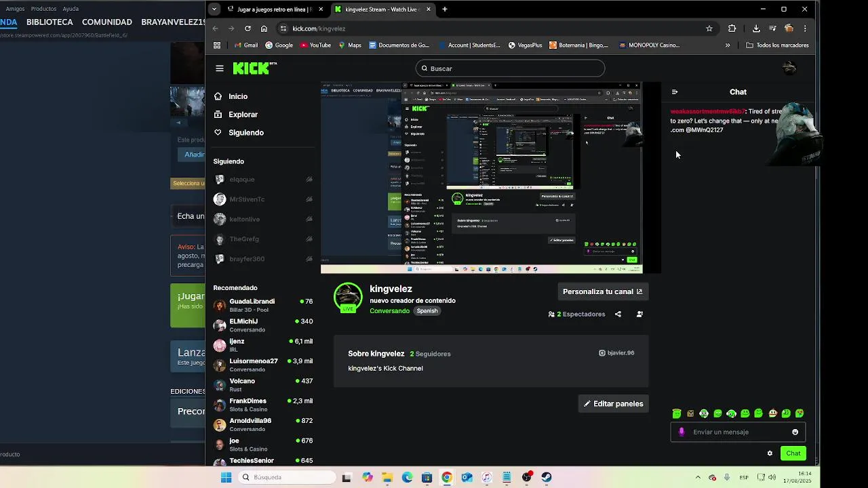
Task: Click the halo green emote in chat
Action: 676,413
